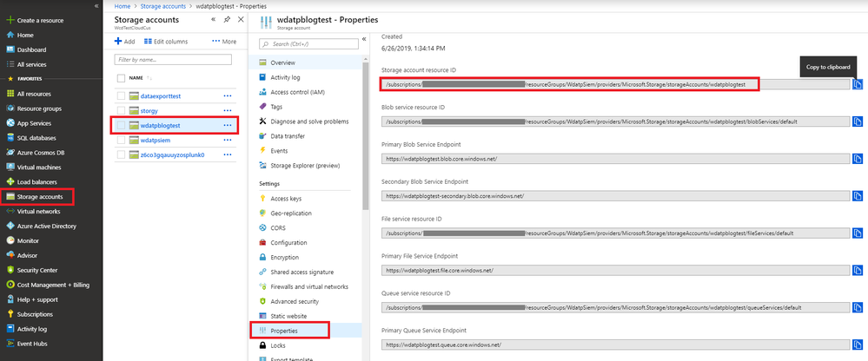Toggle select-all checkbox next to NAME
This screenshot has height=361, width=868.
point(122,78)
